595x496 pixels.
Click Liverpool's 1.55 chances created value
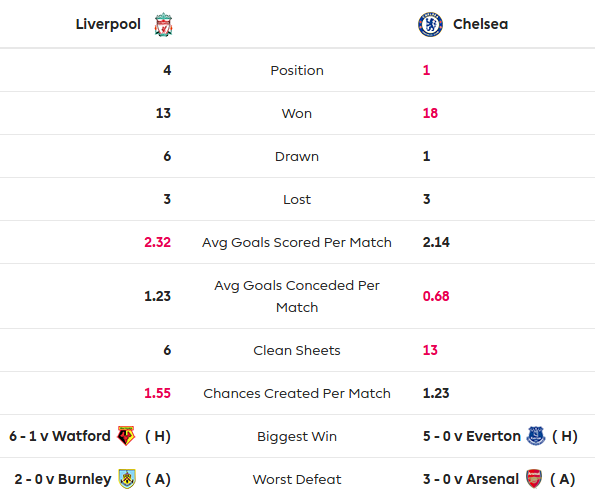pyautogui.click(x=157, y=393)
